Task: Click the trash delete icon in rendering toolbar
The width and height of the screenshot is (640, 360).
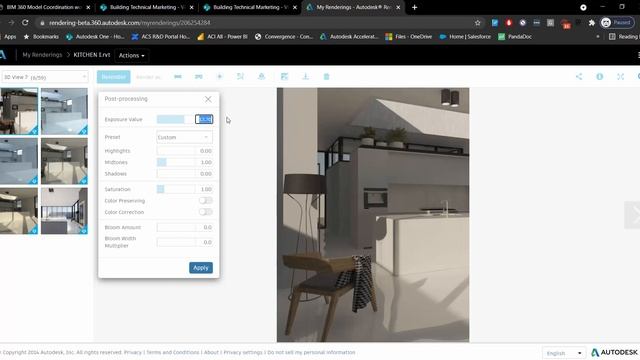Action: click(326, 76)
